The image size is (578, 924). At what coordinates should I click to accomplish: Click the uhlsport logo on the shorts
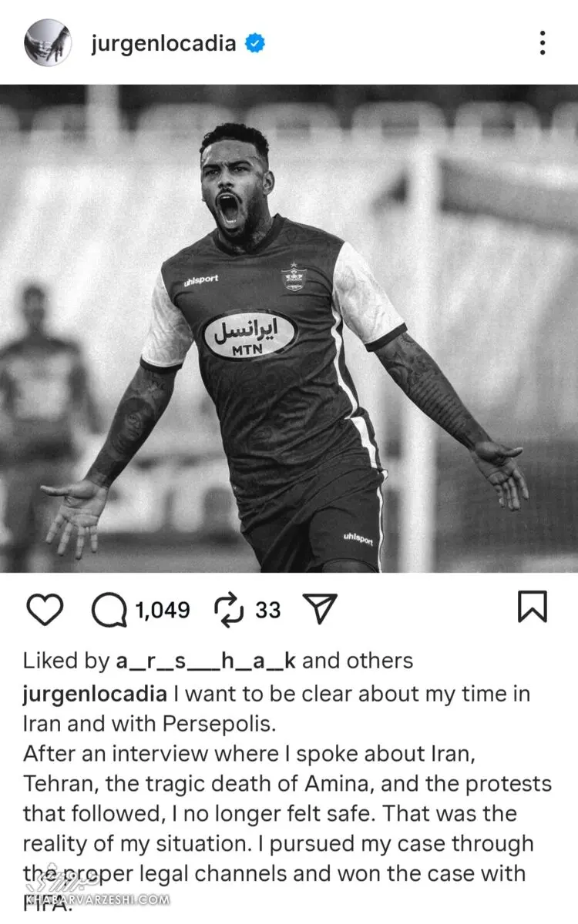pyautogui.click(x=358, y=537)
